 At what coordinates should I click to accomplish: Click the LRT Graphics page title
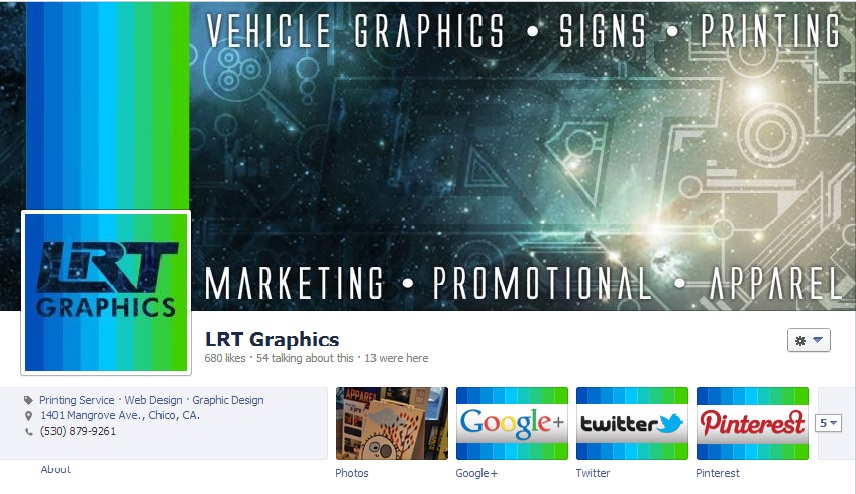[x=272, y=340]
